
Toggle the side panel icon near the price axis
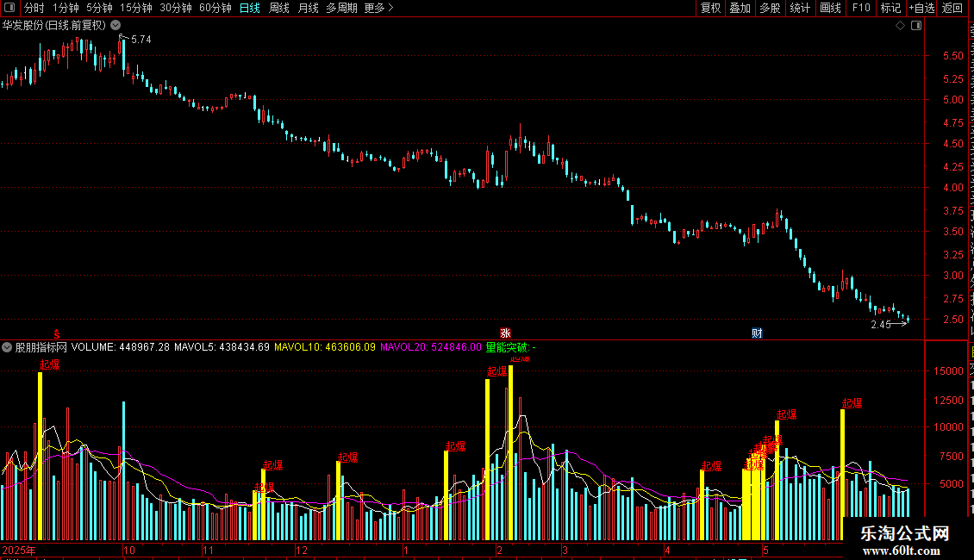[x=916, y=26]
